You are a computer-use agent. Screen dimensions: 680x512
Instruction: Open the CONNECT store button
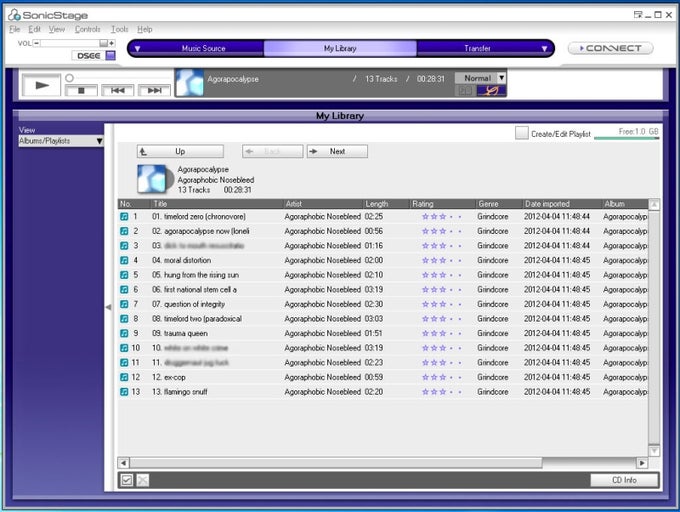click(x=611, y=48)
